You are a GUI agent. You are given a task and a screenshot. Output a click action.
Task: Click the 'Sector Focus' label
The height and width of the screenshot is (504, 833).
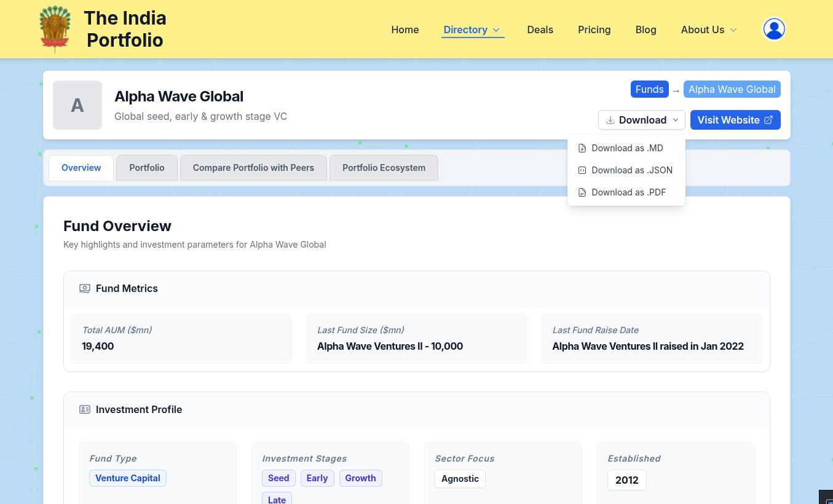coord(465,459)
